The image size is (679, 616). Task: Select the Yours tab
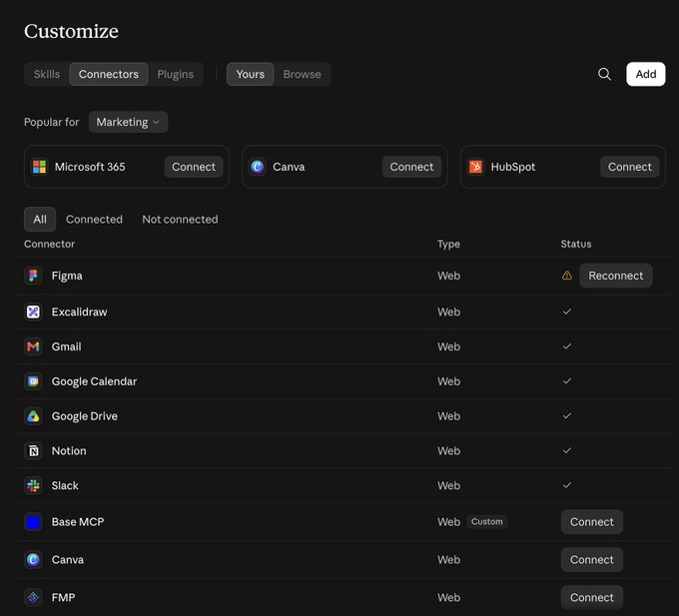(251, 74)
